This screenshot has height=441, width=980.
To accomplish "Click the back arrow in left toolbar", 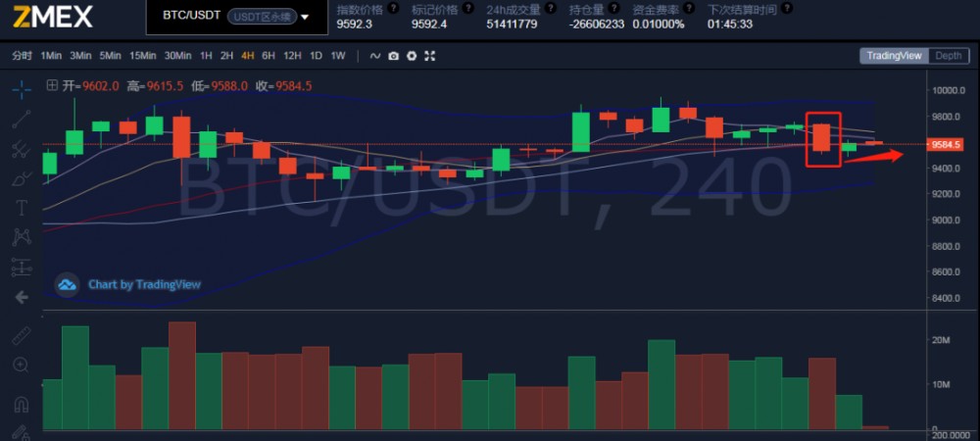I will [22, 297].
